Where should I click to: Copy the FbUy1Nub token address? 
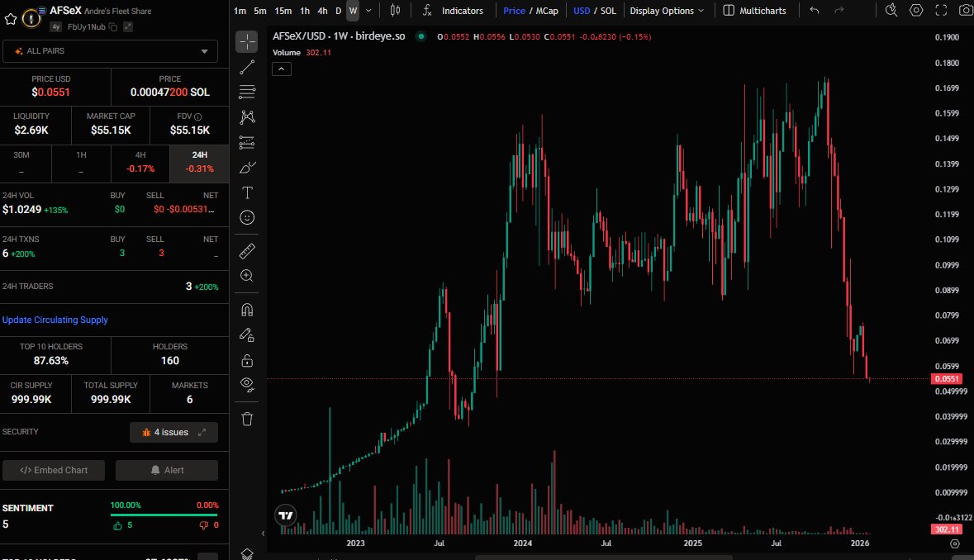click(x=113, y=27)
